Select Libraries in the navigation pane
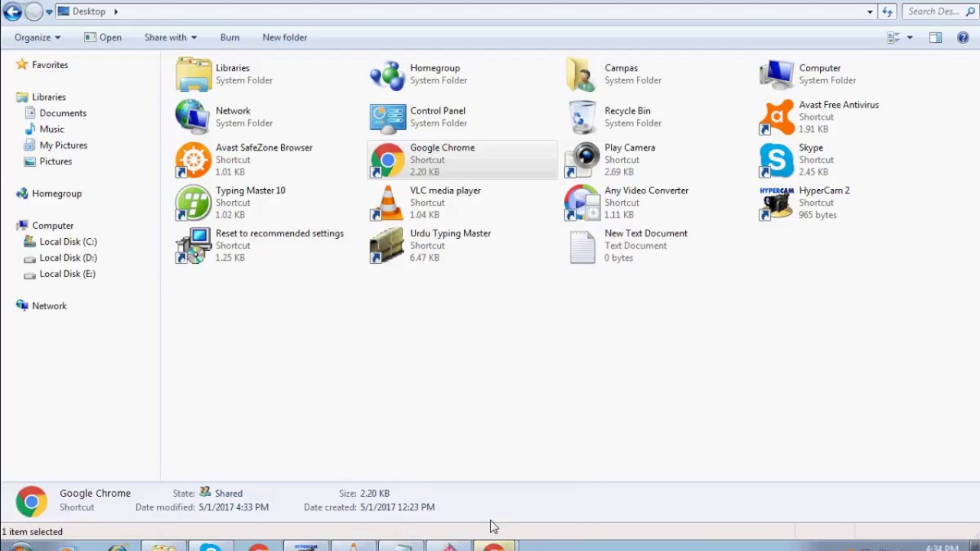Image resolution: width=980 pixels, height=551 pixels. click(49, 97)
